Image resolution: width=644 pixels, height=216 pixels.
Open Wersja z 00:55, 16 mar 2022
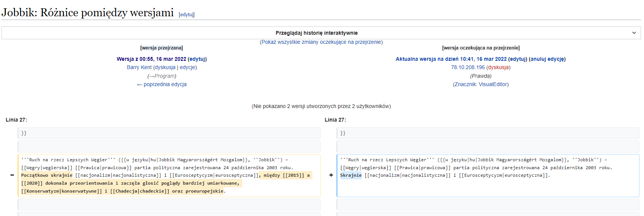point(151,59)
